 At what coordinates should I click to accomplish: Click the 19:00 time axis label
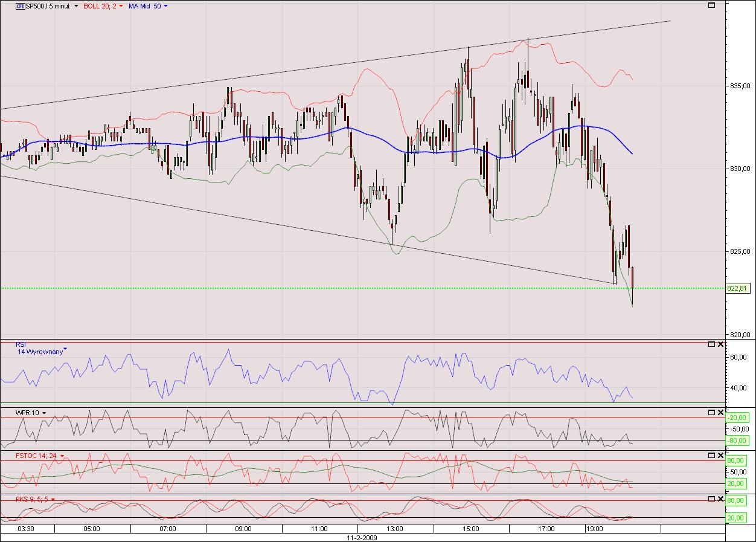pyautogui.click(x=594, y=529)
